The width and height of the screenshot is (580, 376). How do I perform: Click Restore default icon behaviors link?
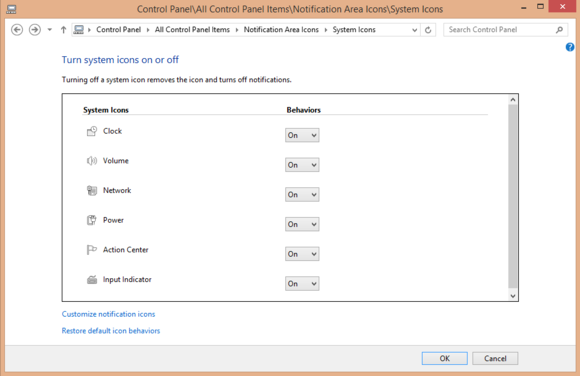(x=111, y=330)
